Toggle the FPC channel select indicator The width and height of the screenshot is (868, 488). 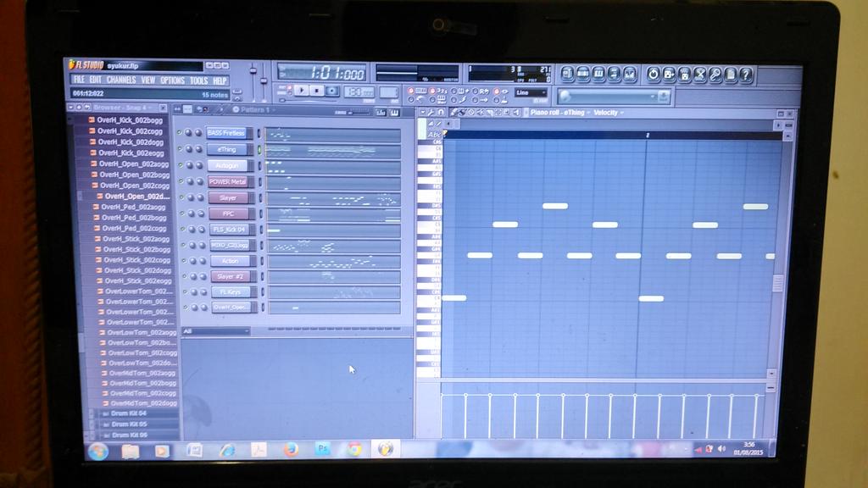(x=259, y=213)
